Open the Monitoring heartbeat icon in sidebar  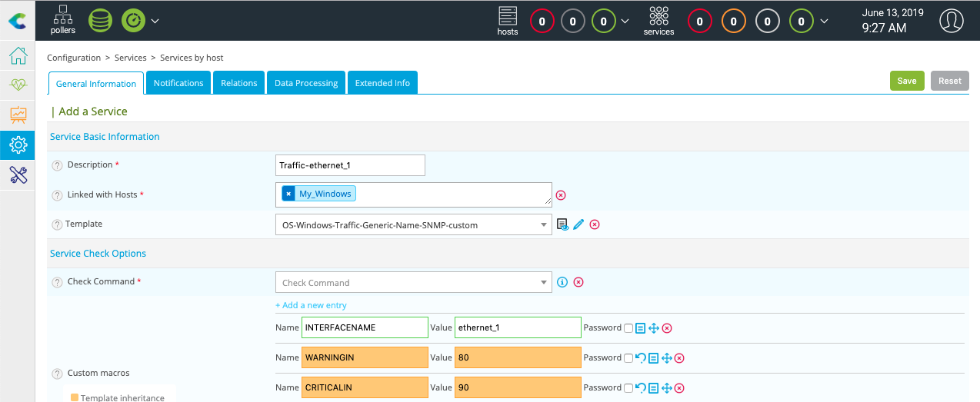click(18, 85)
